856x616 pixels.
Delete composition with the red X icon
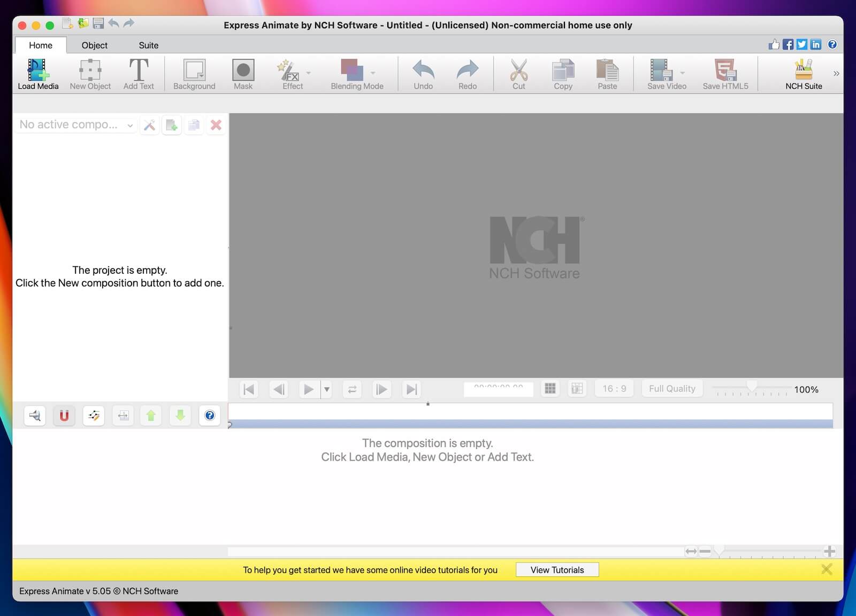point(216,125)
